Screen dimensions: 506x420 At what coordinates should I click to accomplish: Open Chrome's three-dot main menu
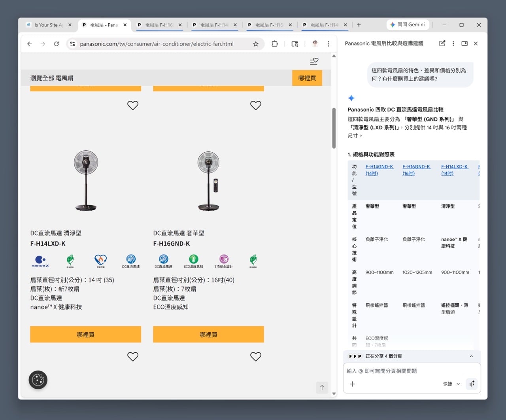[329, 44]
